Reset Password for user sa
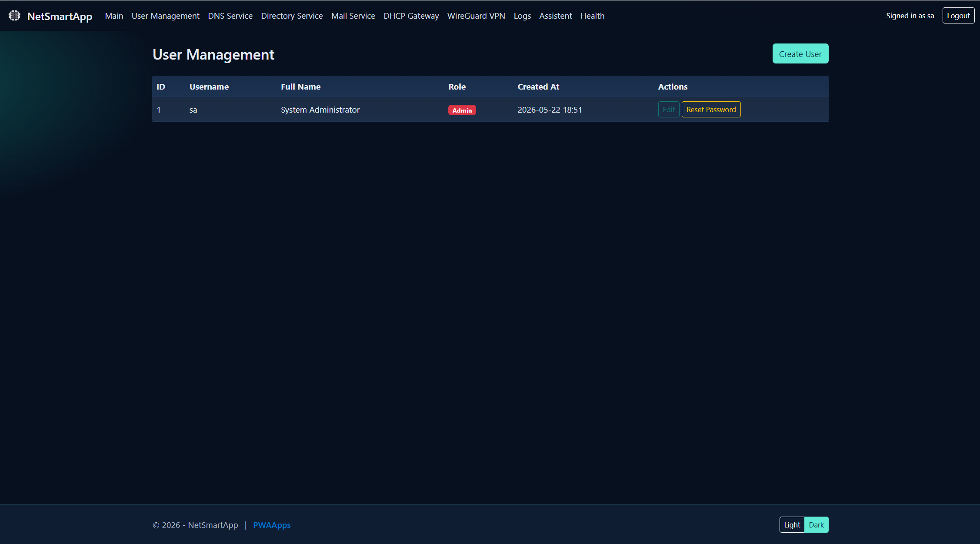980x544 pixels. [x=711, y=110]
